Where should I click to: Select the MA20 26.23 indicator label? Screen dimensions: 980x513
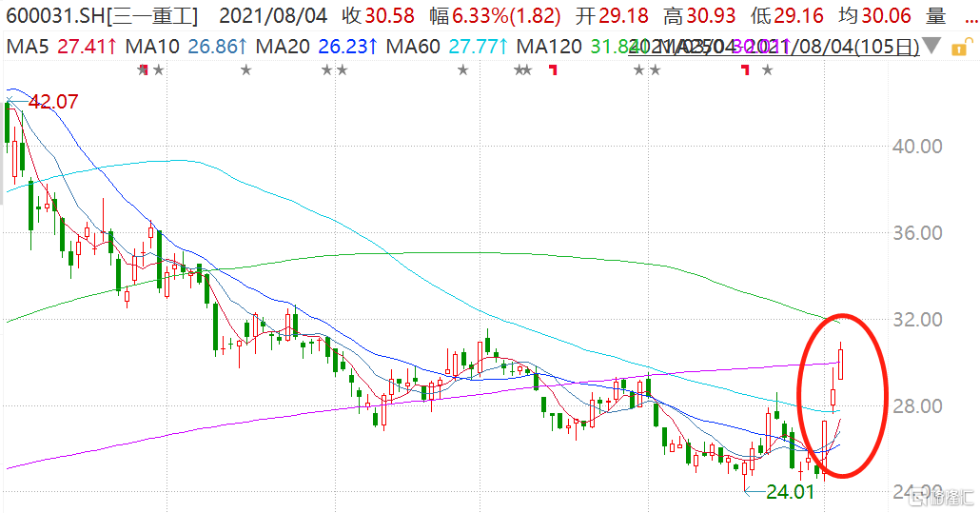[x=316, y=47]
